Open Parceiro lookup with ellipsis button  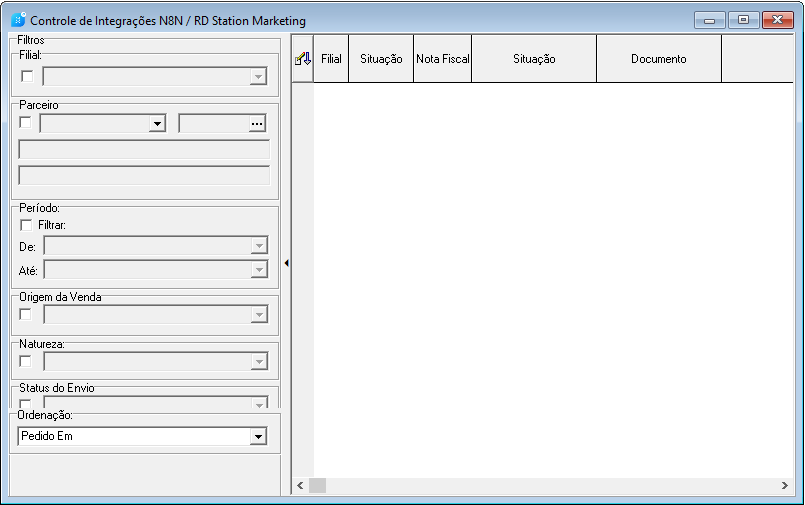(257, 124)
